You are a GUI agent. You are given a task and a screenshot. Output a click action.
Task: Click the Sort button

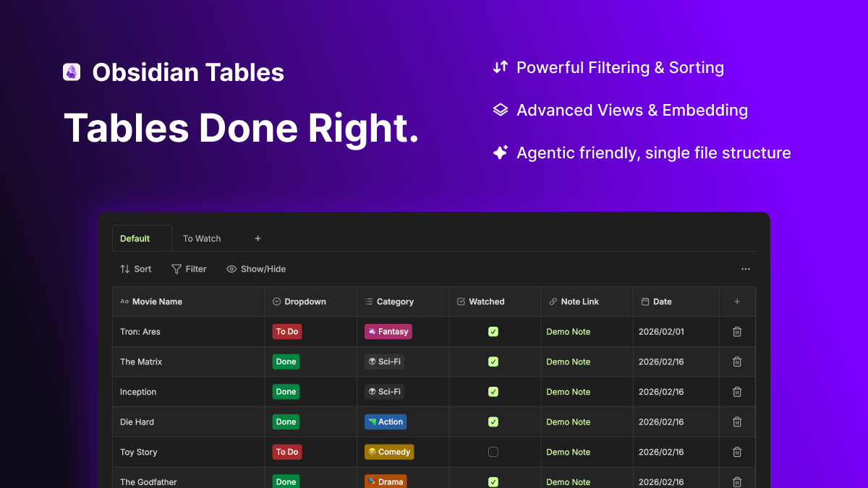tap(136, 269)
